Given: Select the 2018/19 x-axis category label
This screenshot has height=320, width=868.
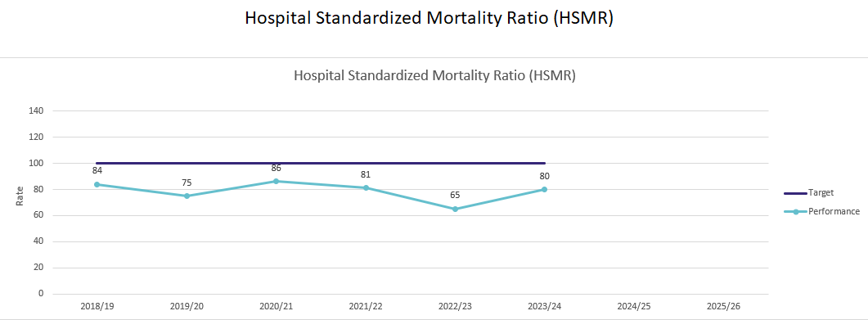Looking at the screenshot, I should tap(97, 306).
